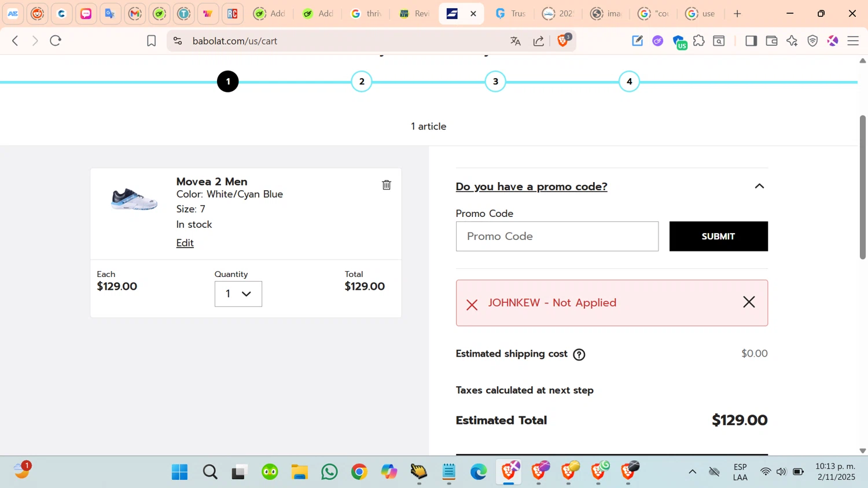
Task: Open Windows taskbar search
Action: coord(210,472)
